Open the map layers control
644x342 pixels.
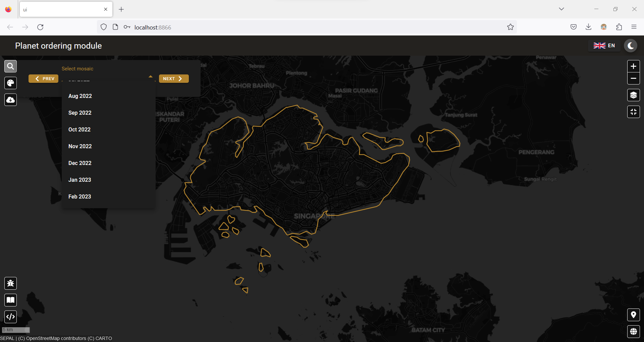click(633, 95)
